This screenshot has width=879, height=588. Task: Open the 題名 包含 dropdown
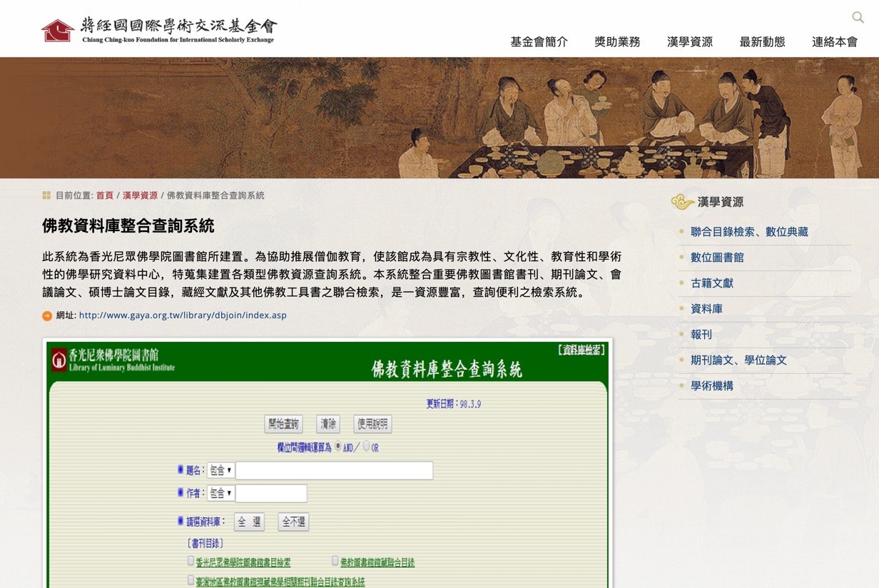click(220, 470)
